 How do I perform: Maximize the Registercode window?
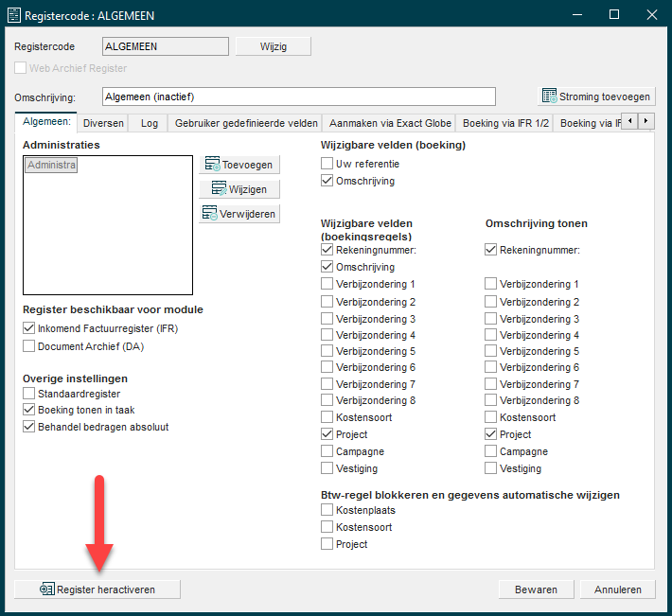point(614,15)
